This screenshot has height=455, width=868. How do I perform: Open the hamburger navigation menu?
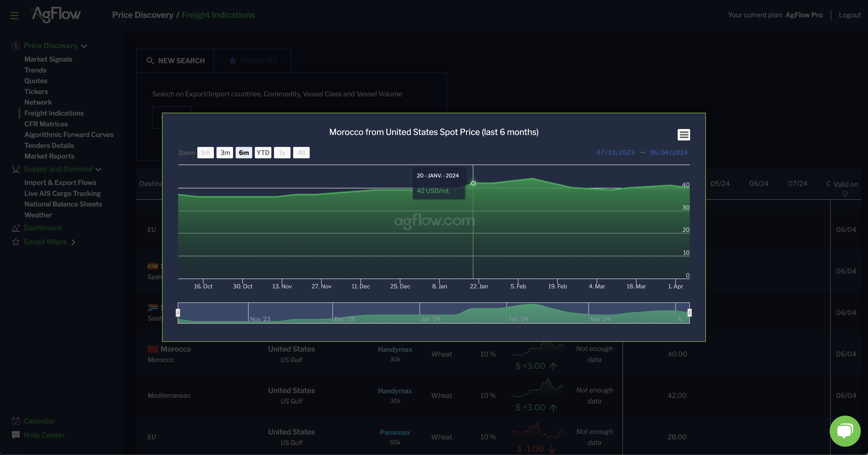pyautogui.click(x=15, y=16)
